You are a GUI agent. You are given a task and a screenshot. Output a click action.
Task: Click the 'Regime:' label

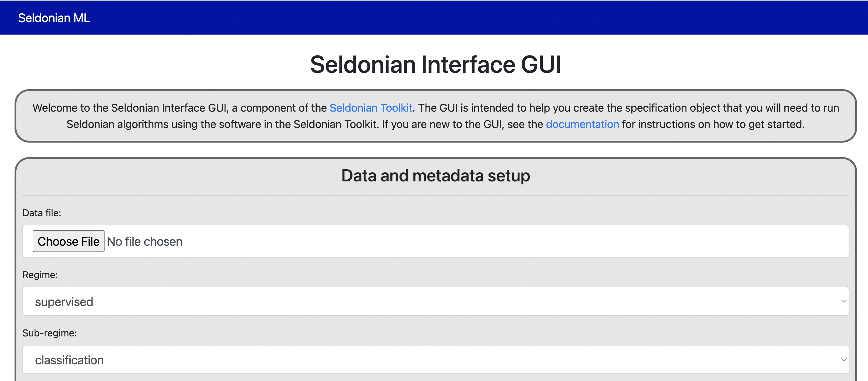click(40, 275)
